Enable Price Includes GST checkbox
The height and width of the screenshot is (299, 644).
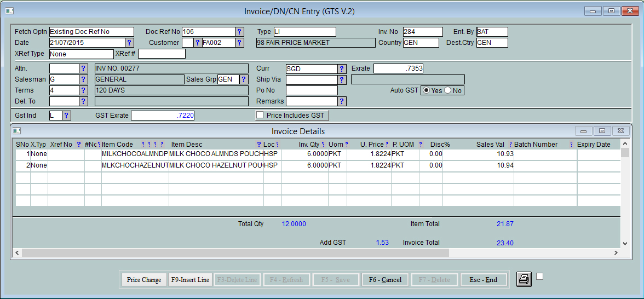(x=260, y=116)
